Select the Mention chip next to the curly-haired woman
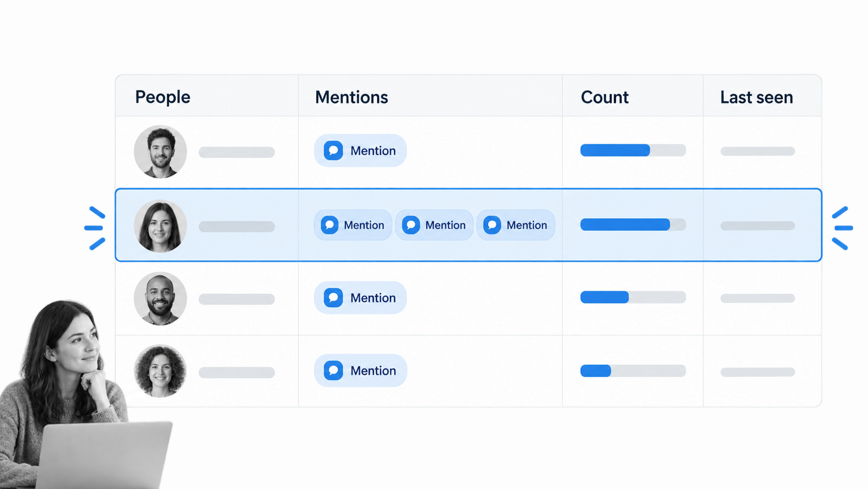This screenshot has height=489, width=868. tap(360, 371)
